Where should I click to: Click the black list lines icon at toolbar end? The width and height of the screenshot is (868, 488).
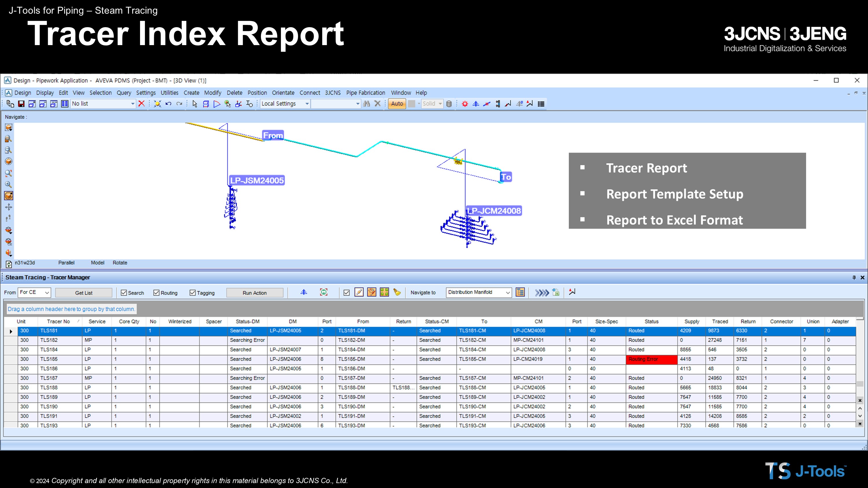pyautogui.click(x=541, y=104)
